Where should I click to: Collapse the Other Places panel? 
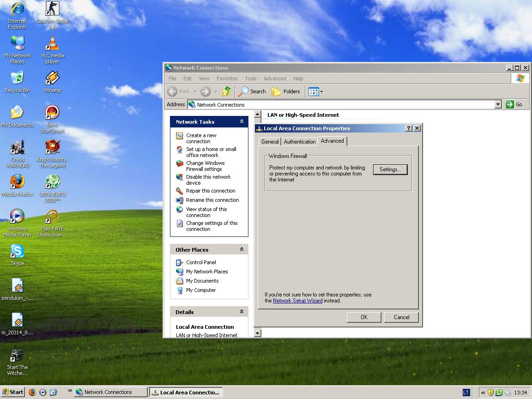(242, 249)
